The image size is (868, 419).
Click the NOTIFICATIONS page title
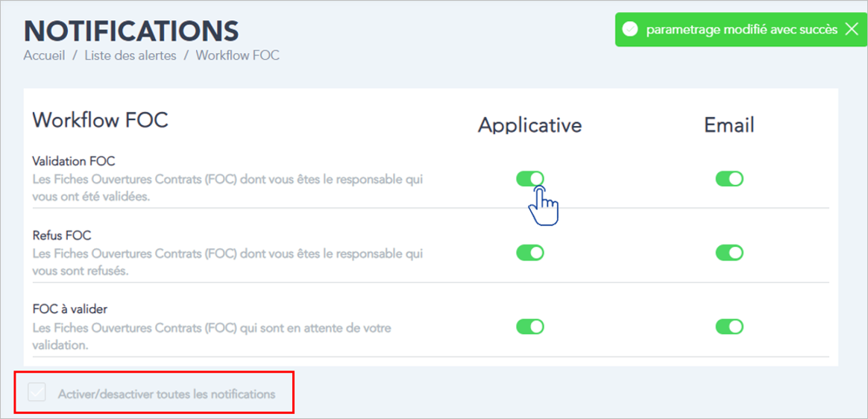click(x=131, y=31)
